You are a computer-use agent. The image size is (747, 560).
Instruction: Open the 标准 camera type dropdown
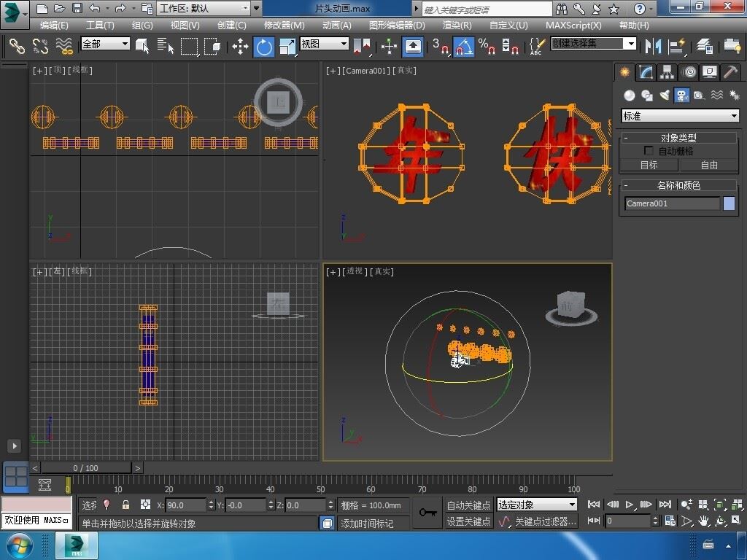pos(681,116)
